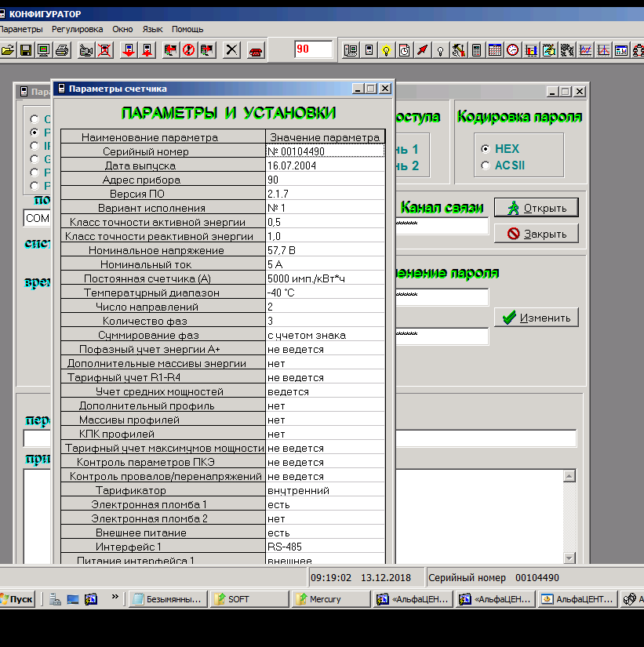
Task: Click the calendar grid toolbar icon
Action: 494,50
